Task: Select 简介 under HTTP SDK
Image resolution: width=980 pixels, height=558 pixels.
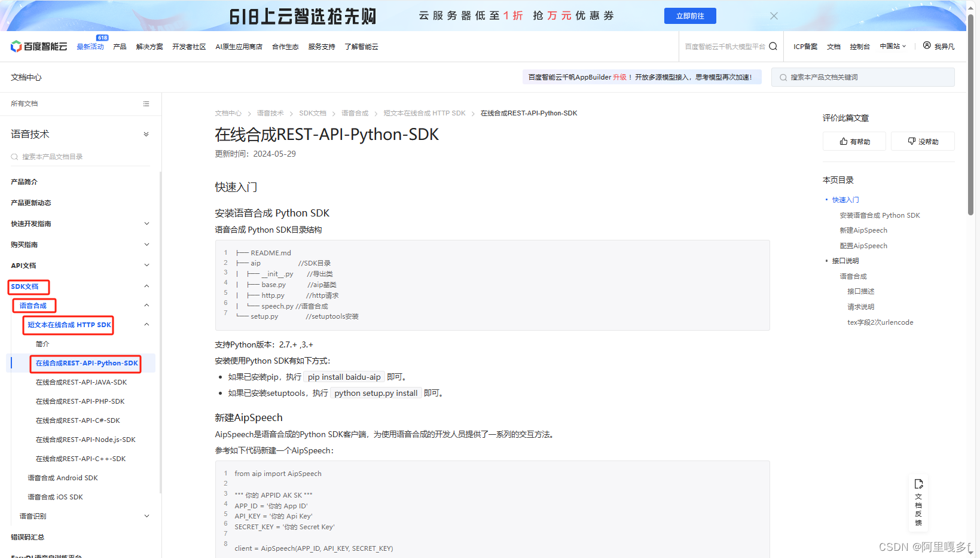Action: tap(42, 344)
